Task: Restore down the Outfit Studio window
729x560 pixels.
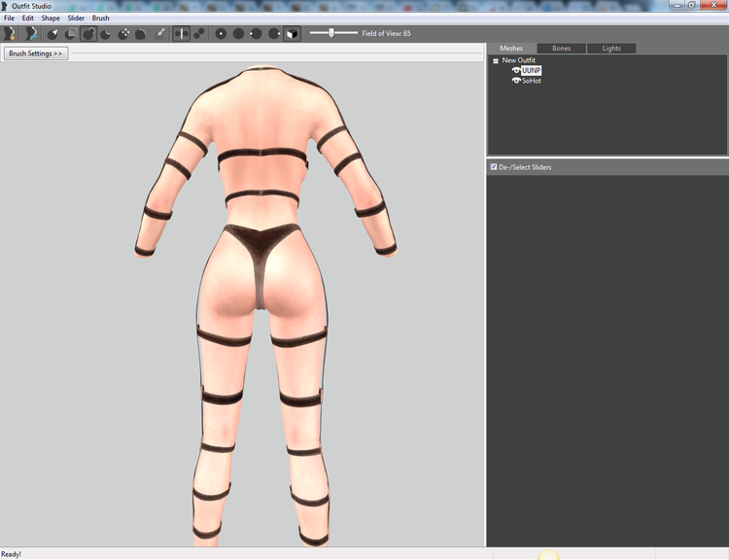Action: click(692, 5)
